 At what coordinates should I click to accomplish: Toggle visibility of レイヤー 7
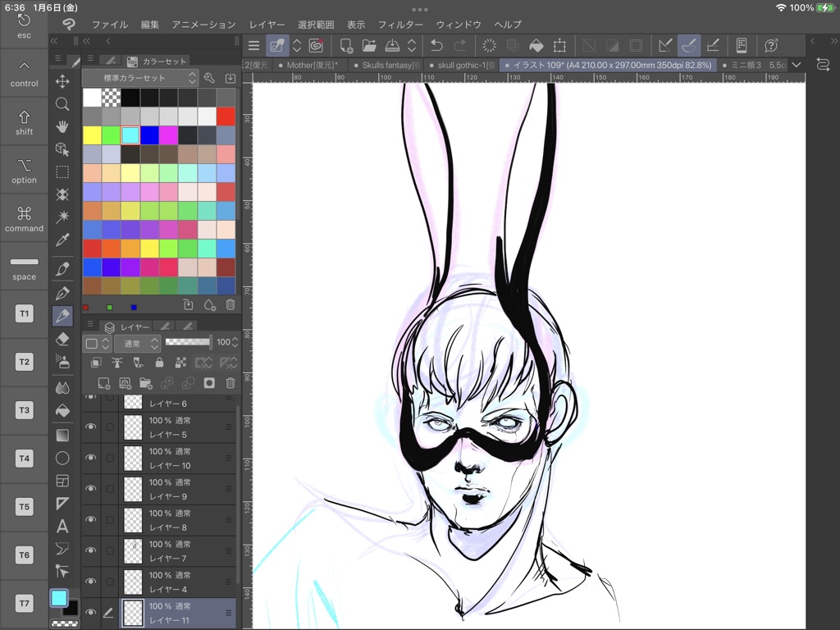click(91, 550)
